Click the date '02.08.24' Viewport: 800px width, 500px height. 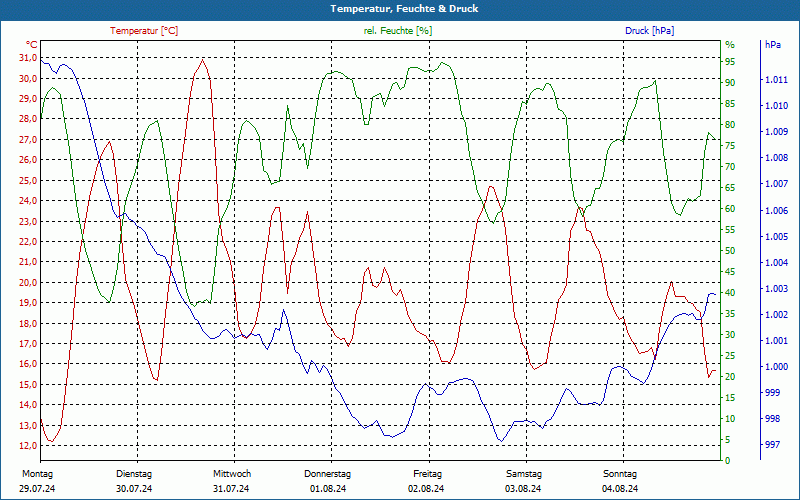426,489
